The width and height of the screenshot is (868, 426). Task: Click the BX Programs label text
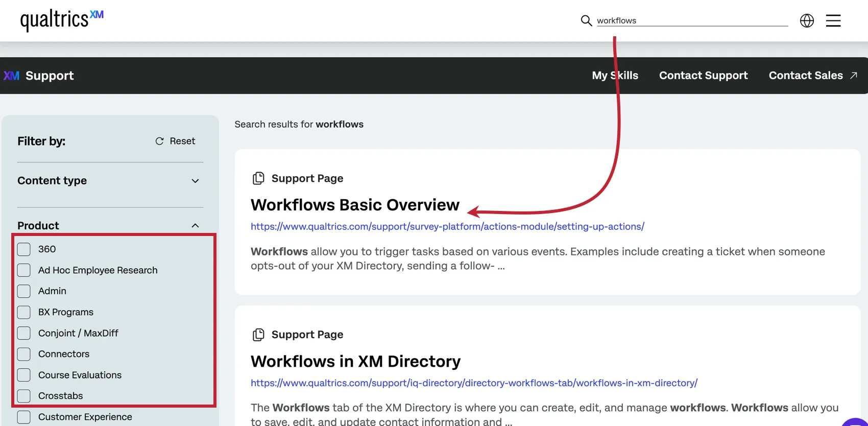(x=66, y=312)
